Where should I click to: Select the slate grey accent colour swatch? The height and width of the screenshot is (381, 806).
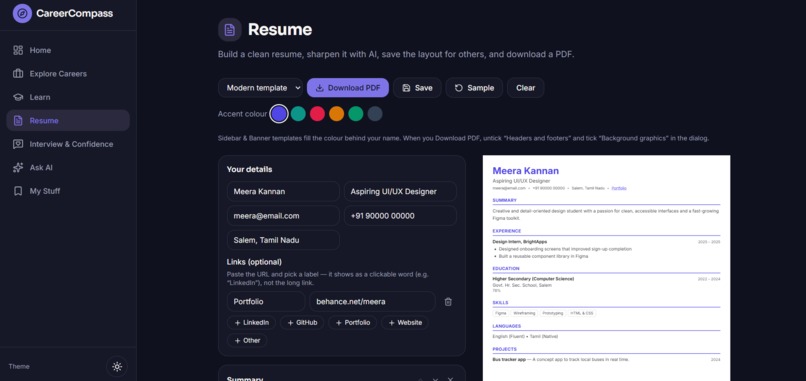(x=375, y=114)
